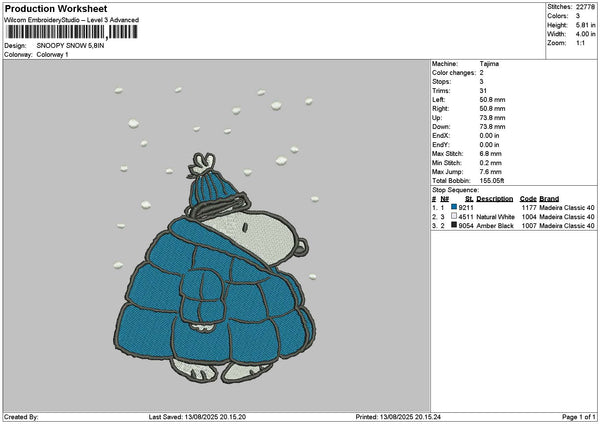Image resolution: width=600 pixels, height=424 pixels.
Task: Click 'Printed: 13/08/2025 20.15.24' footer text
Action: [398, 417]
